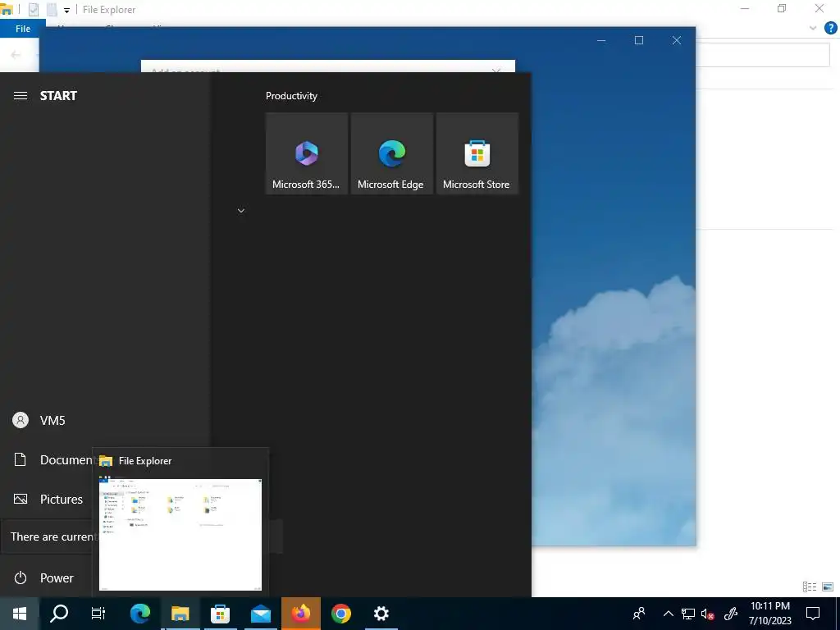Click the File Explorer search box

click(763, 55)
